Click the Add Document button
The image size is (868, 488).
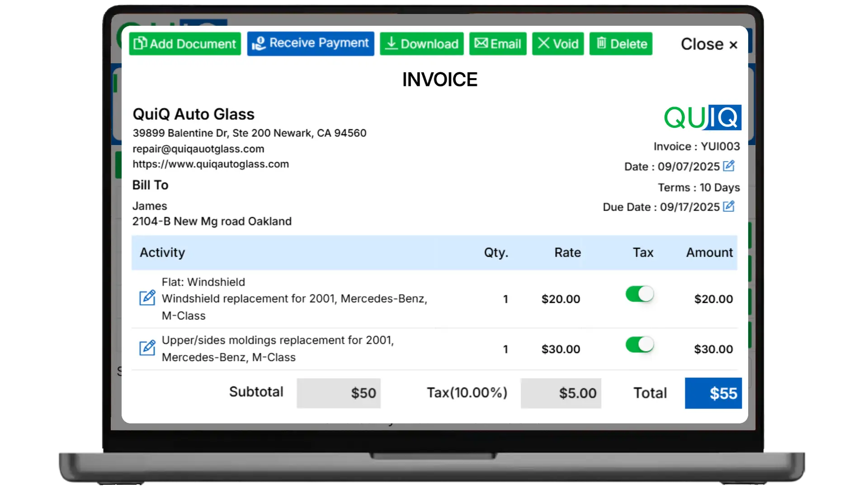[x=185, y=44]
